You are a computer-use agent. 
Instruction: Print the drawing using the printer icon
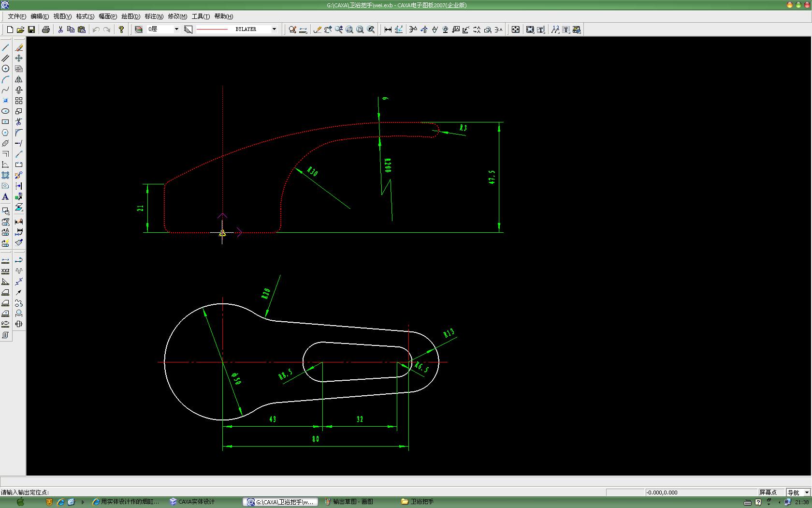(46, 30)
